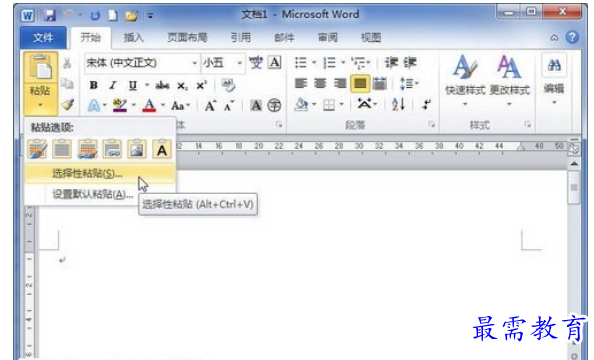Expand the bullets list dropdown arrow
The height and width of the screenshot is (360, 594).
(x=314, y=63)
